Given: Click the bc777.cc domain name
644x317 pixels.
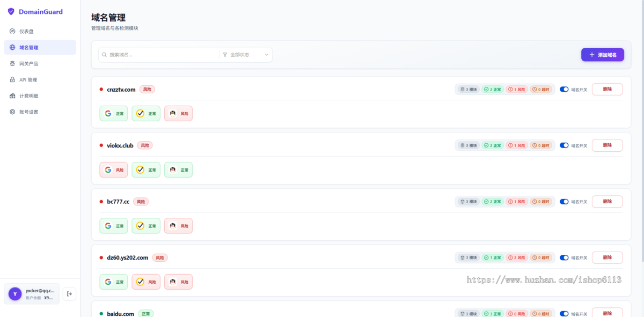Looking at the screenshot, I should 118,202.
